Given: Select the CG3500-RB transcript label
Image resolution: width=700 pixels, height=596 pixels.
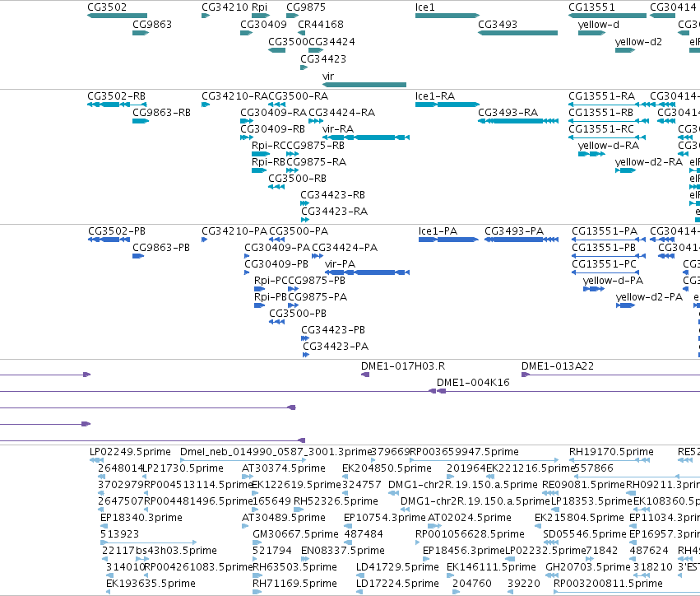Looking at the screenshot, I should pyautogui.click(x=297, y=179).
